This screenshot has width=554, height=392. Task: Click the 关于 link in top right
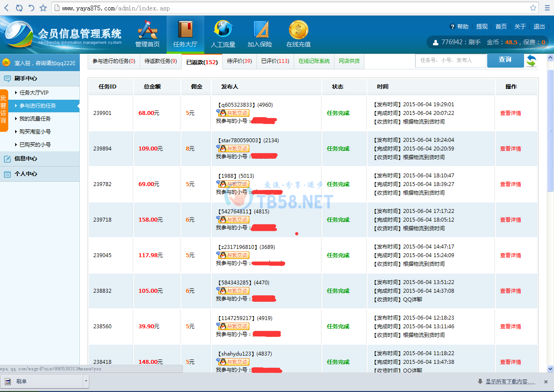click(x=520, y=26)
